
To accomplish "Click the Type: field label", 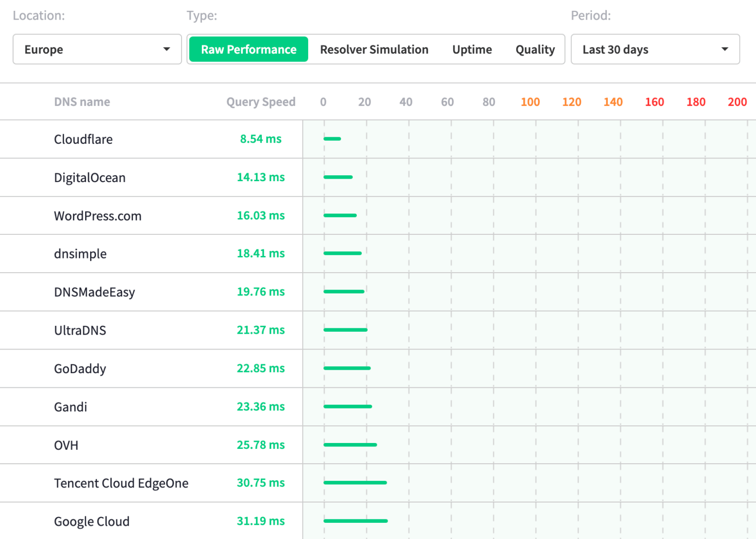I will coord(202,16).
